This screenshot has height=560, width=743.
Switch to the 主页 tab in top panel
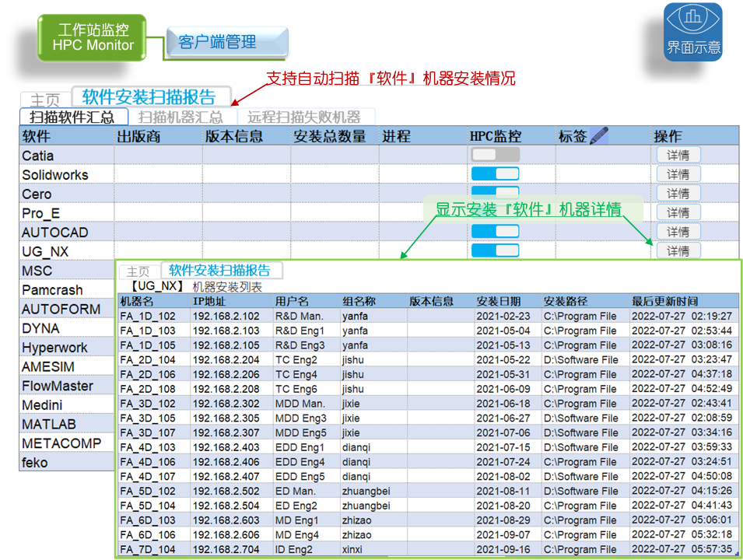[x=45, y=100]
